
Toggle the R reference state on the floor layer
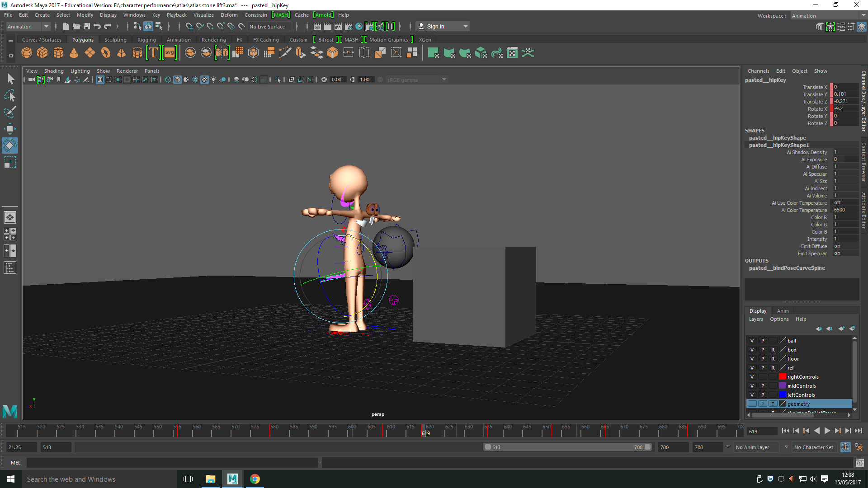pyautogui.click(x=773, y=358)
